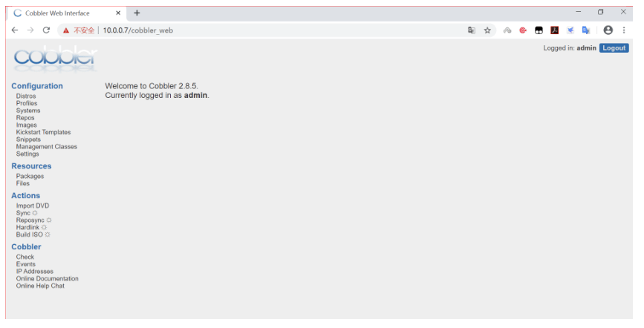644x328 pixels.
Task: View the Images section
Action: pyautogui.click(x=26, y=125)
